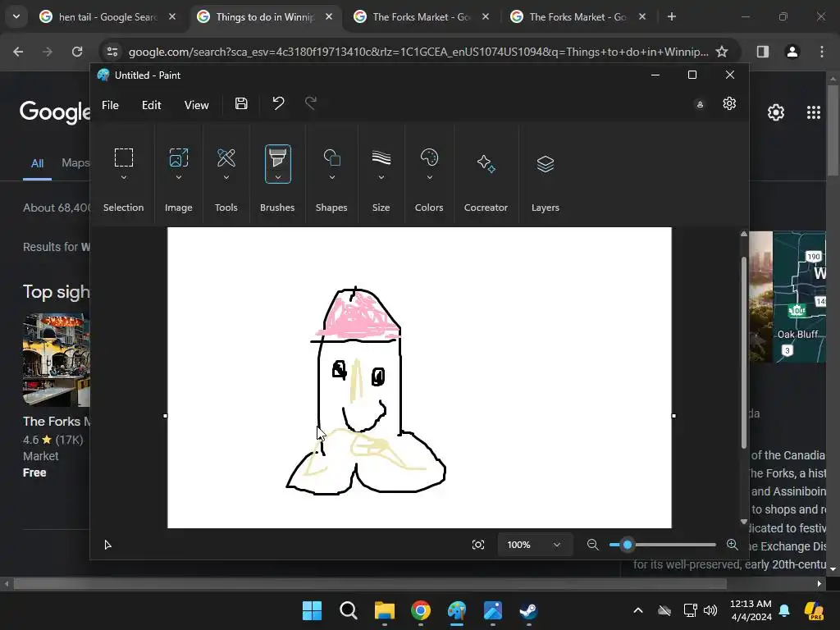Undo the last paint stroke
This screenshot has width=840, height=630.
tap(278, 103)
